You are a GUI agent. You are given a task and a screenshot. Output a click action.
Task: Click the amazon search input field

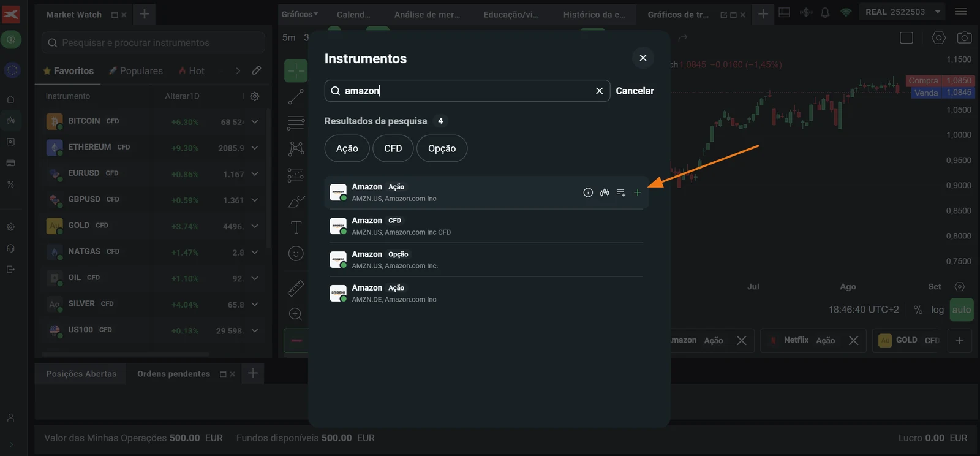point(467,91)
